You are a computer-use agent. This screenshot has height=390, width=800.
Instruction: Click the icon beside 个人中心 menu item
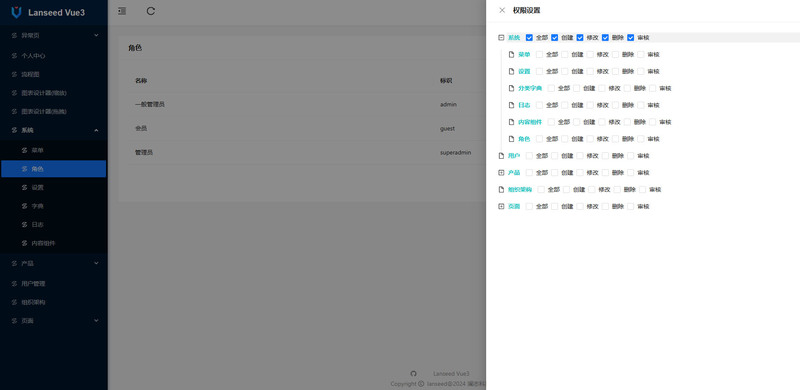click(14, 56)
